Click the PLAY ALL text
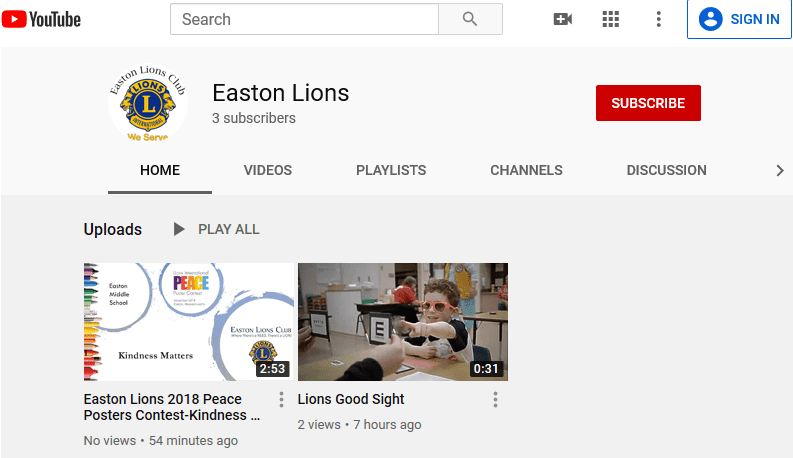793x458 pixels. coord(229,230)
